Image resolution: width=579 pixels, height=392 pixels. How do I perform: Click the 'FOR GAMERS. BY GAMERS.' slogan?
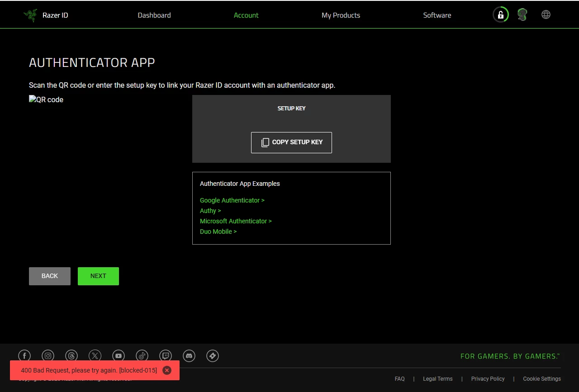[510, 356]
